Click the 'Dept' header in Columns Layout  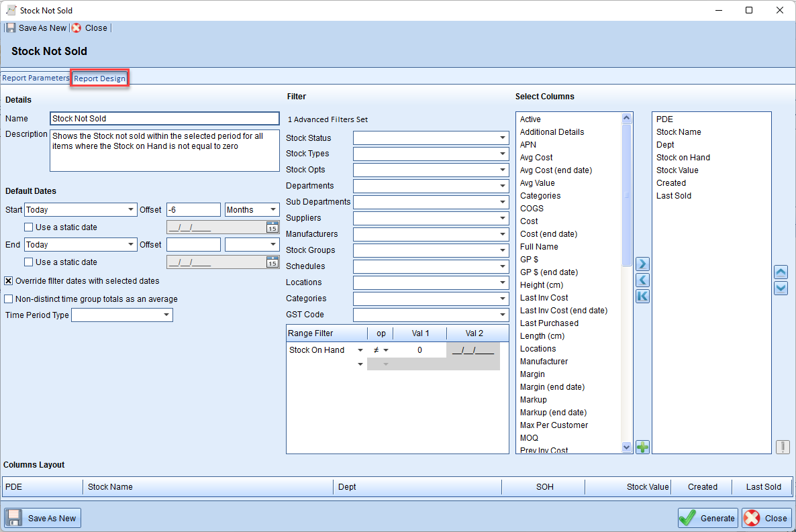(417, 487)
